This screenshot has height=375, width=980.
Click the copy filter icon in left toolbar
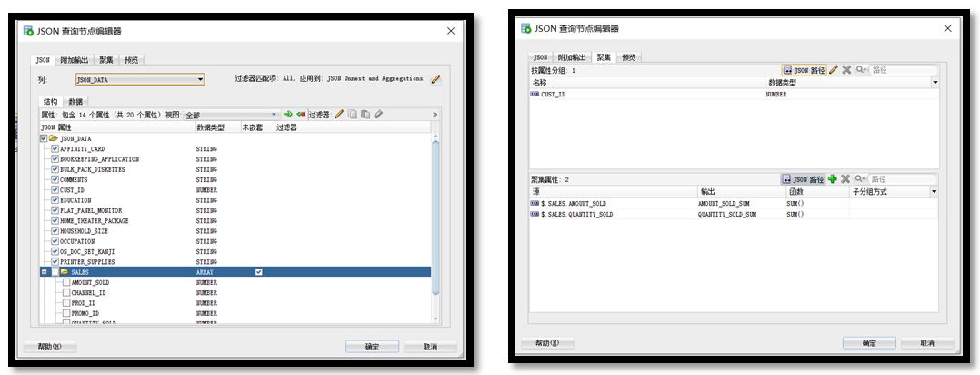pos(353,115)
